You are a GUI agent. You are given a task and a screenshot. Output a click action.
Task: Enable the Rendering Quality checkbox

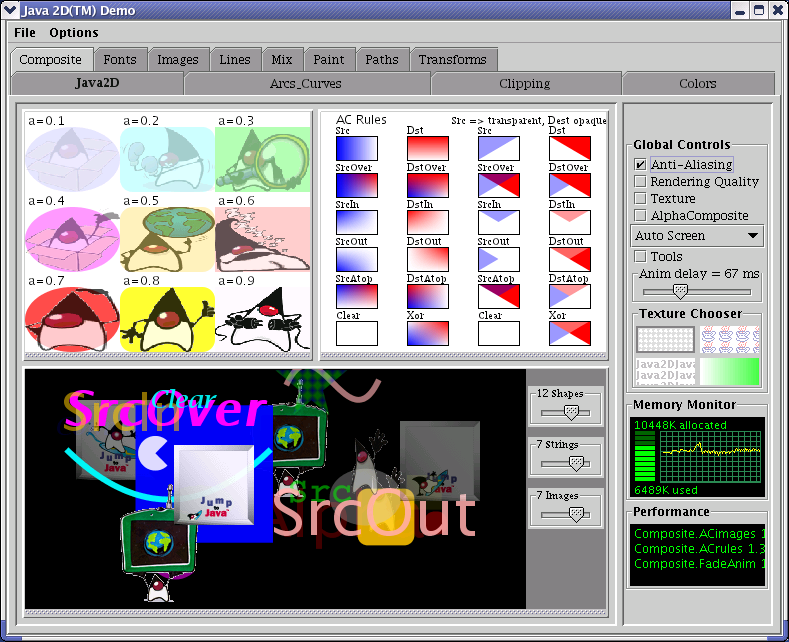click(x=640, y=181)
